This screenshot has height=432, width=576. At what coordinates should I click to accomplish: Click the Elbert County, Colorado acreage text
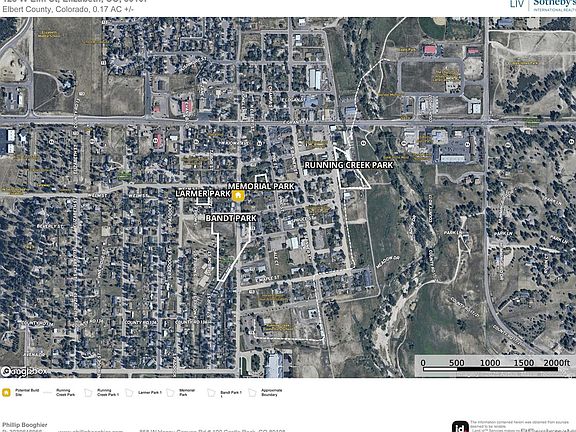point(68,10)
